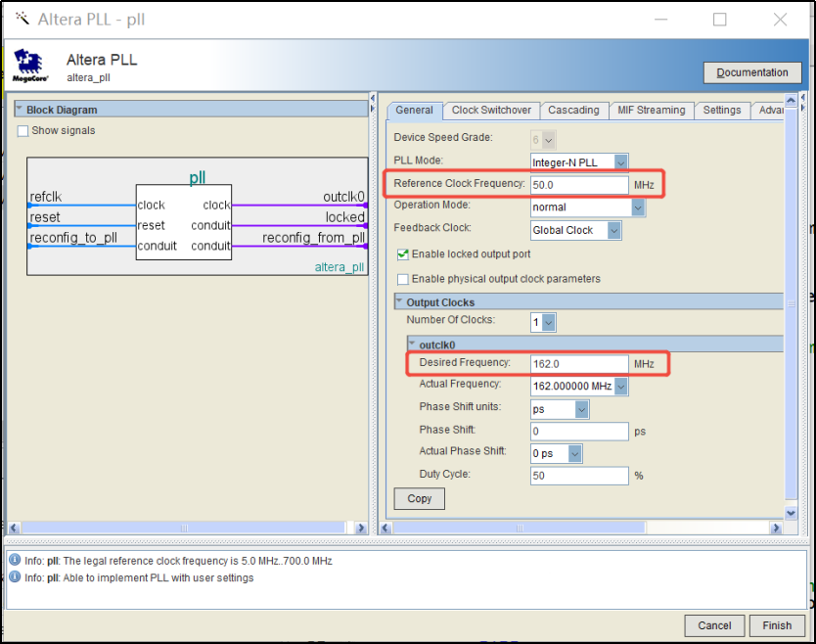
Task: Click the settings panel horizontal scrollbar left arrow
Action: (x=385, y=528)
